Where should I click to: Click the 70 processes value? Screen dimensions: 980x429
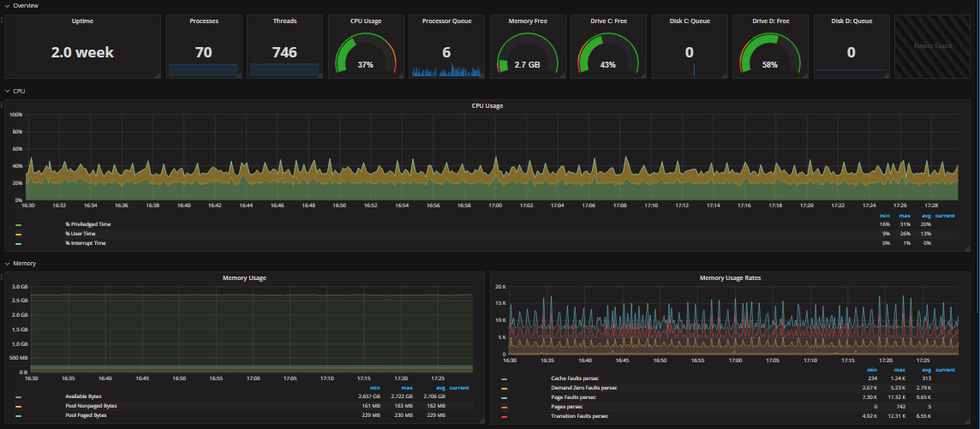click(x=203, y=52)
